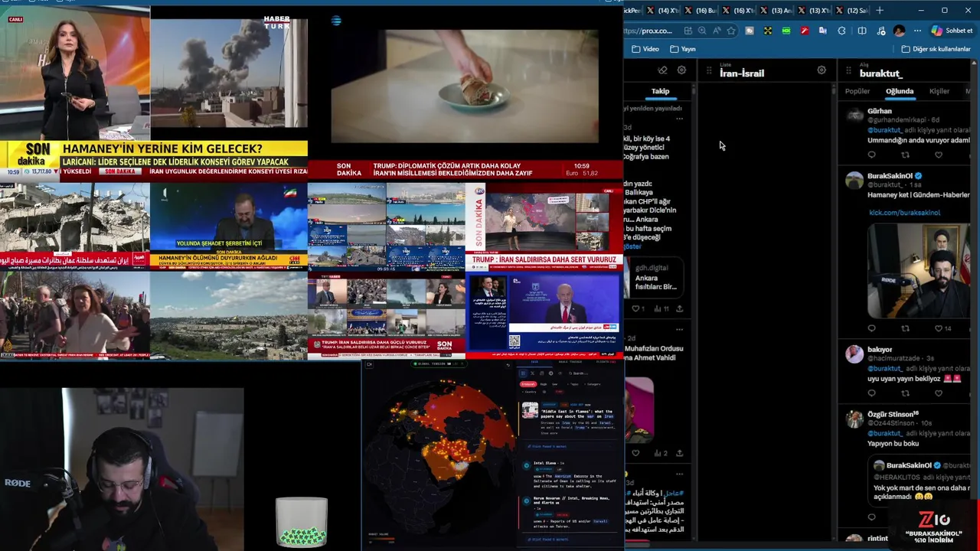Open the media control music note icon

point(881,31)
